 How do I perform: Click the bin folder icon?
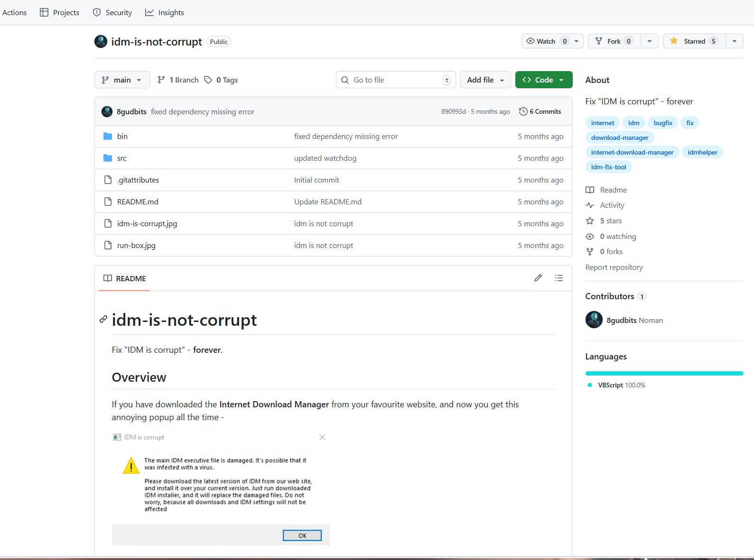pos(108,136)
